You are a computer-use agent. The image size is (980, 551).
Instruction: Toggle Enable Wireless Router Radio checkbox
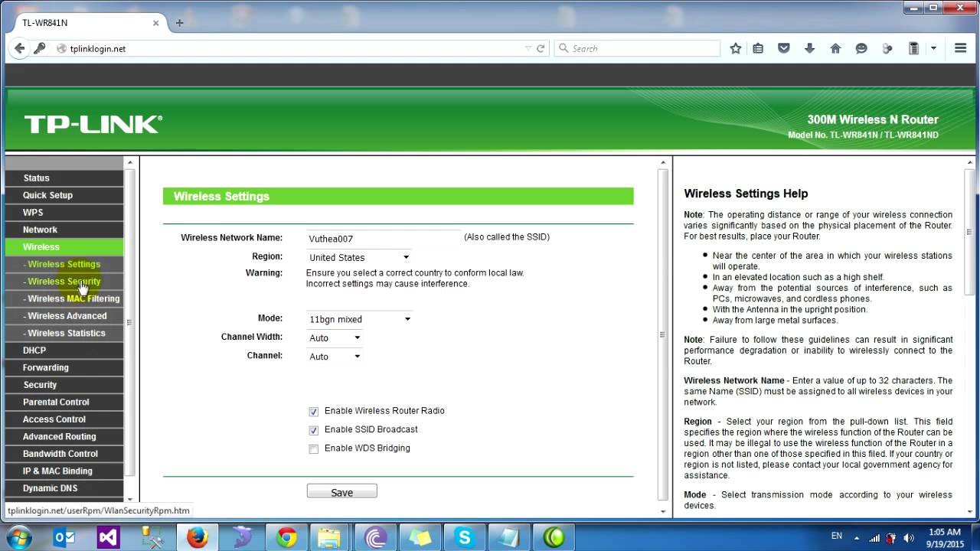pos(313,412)
